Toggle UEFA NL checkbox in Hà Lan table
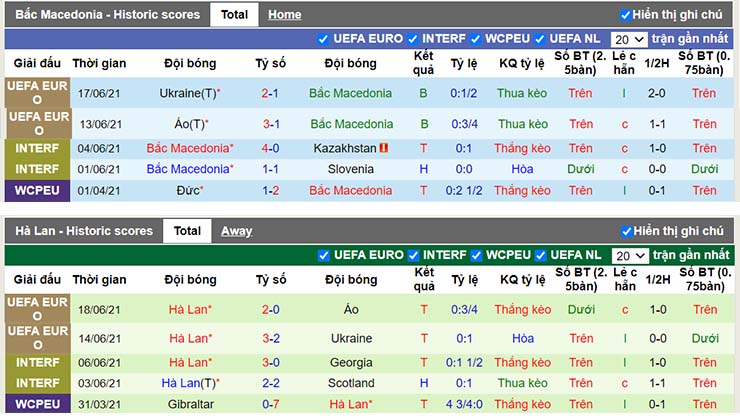The image size is (740, 420). [541, 256]
